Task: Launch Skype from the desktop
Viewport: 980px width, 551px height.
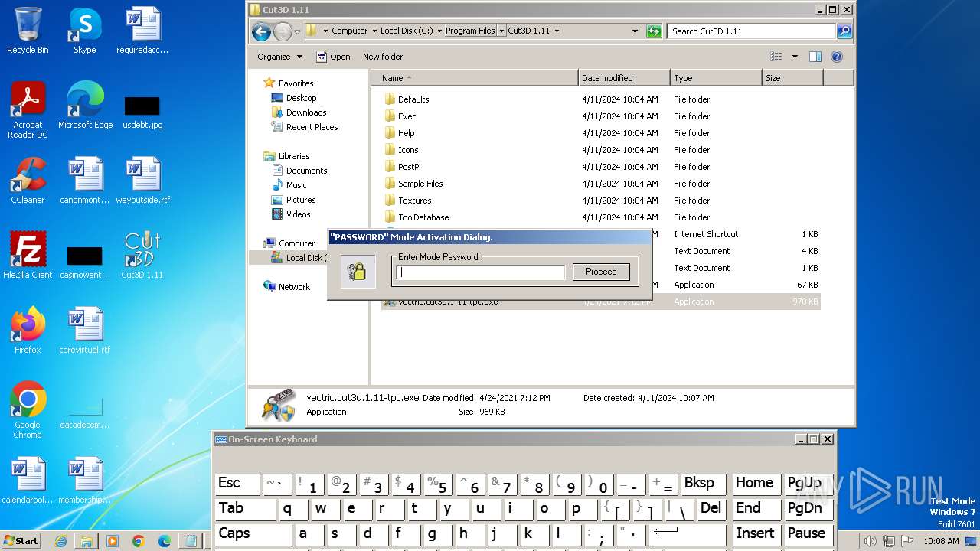Action: coord(84,31)
